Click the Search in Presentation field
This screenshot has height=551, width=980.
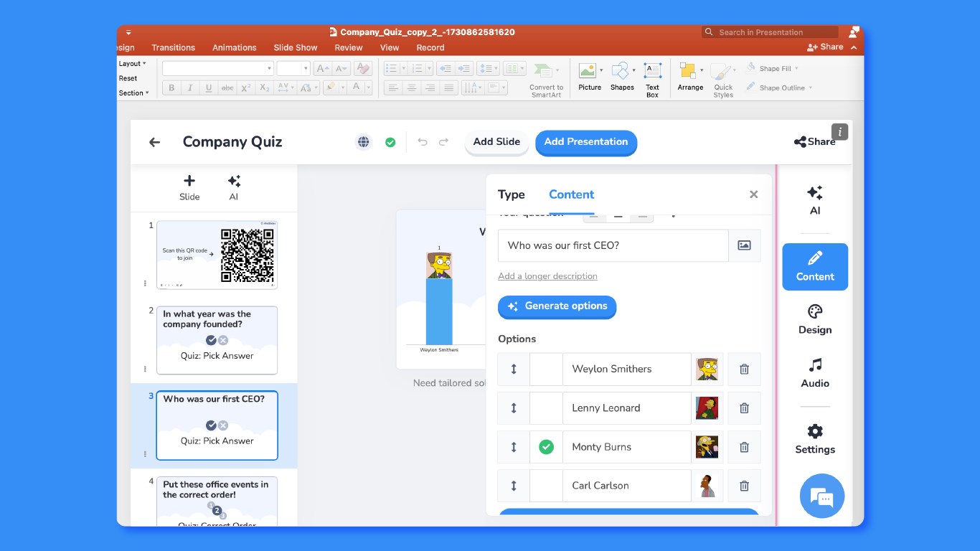click(x=770, y=32)
